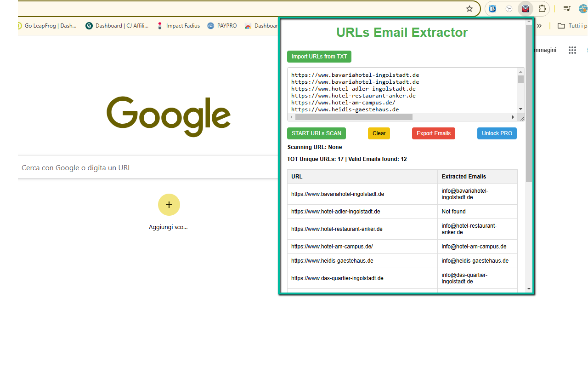Import URLs from TXT file
The height and width of the screenshot is (368, 588).
319,56
